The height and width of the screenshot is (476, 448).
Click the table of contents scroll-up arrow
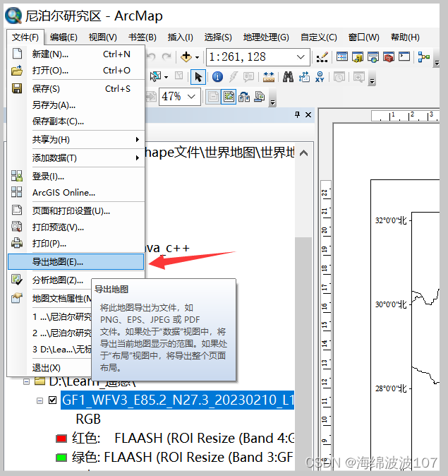303,153
